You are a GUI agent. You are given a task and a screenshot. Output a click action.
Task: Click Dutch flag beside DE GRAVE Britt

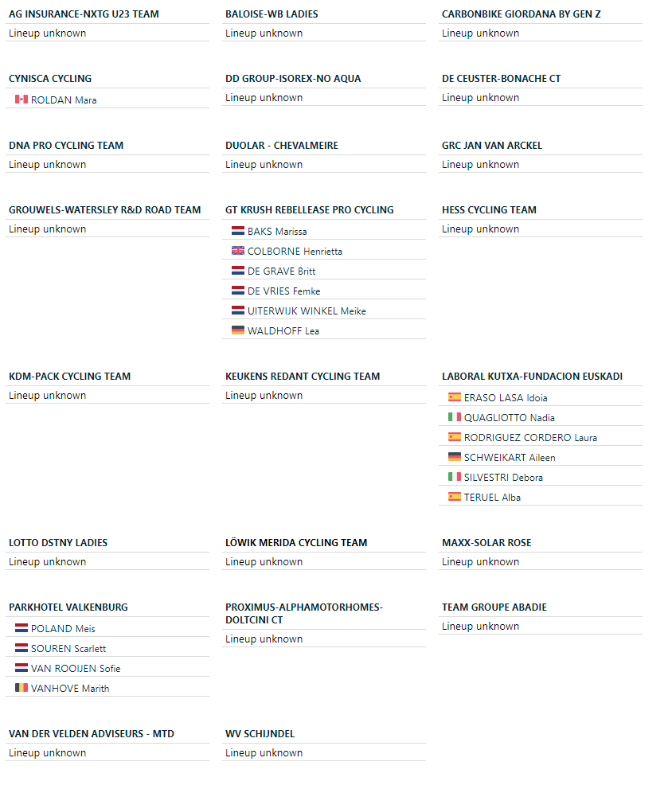pyautogui.click(x=237, y=270)
